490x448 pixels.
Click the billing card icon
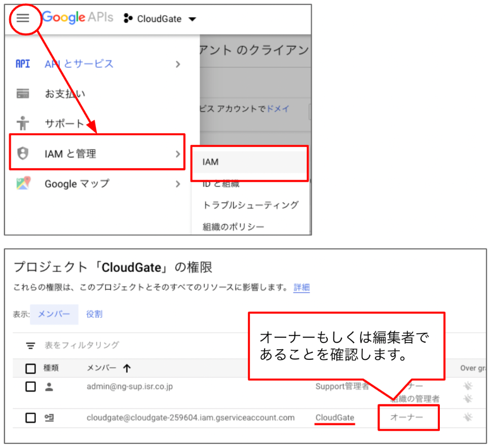point(23,93)
